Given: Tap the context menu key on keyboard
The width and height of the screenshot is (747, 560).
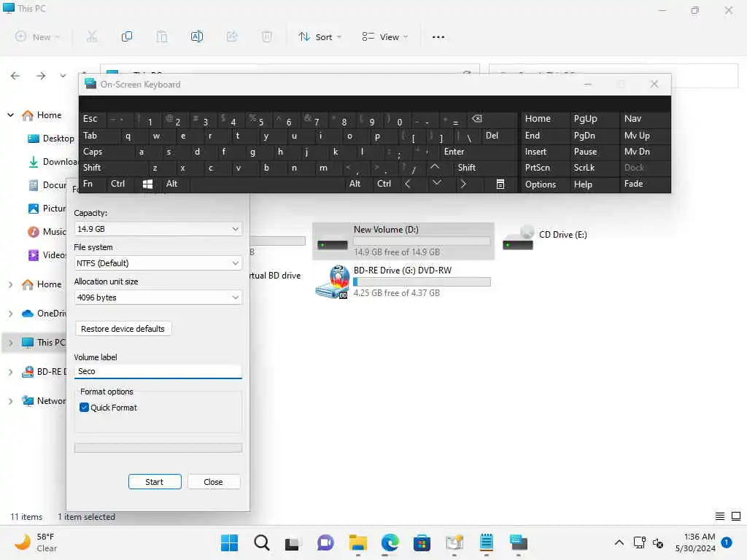Looking at the screenshot, I should (x=500, y=184).
